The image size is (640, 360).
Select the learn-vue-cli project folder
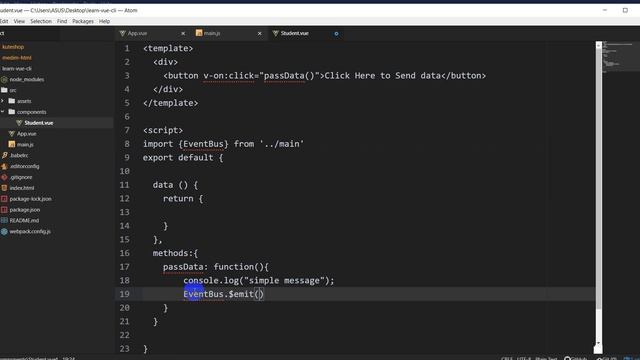click(x=17, y=69)
